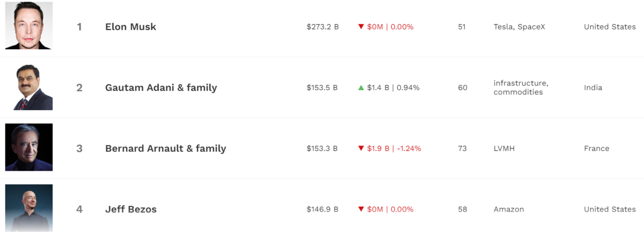Open Gautam Adani's portrait thumbnail

29,87
